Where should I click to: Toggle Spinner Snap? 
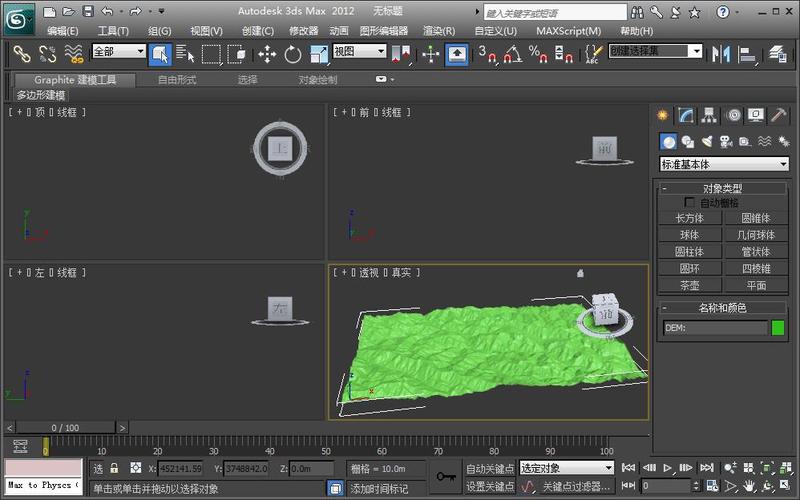coord(564,54)
